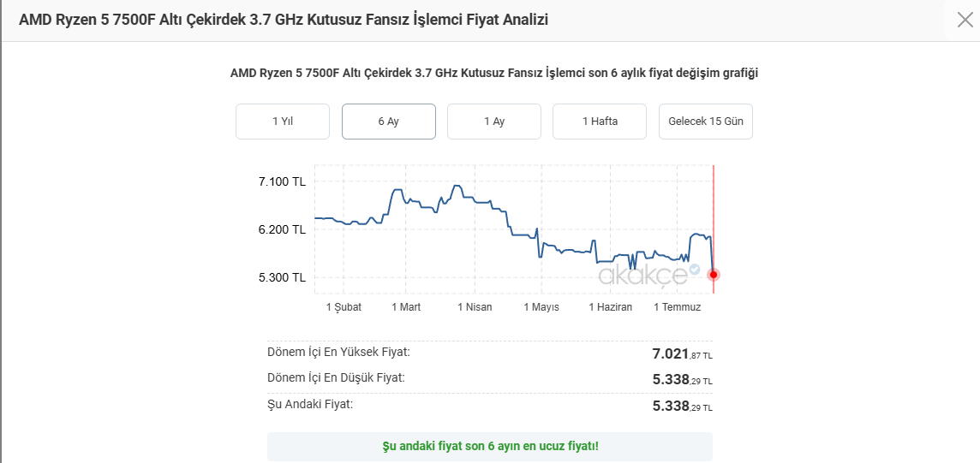Viewport: 980px width, 463px height.
Task: Open the Gelecek 15 Gün forecast
Action: (706, 122)
